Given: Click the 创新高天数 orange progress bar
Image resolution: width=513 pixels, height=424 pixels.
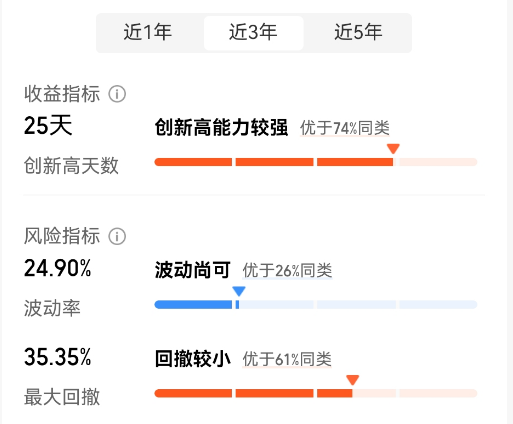Looking at the screenshot, I should (x=316, y=162).
